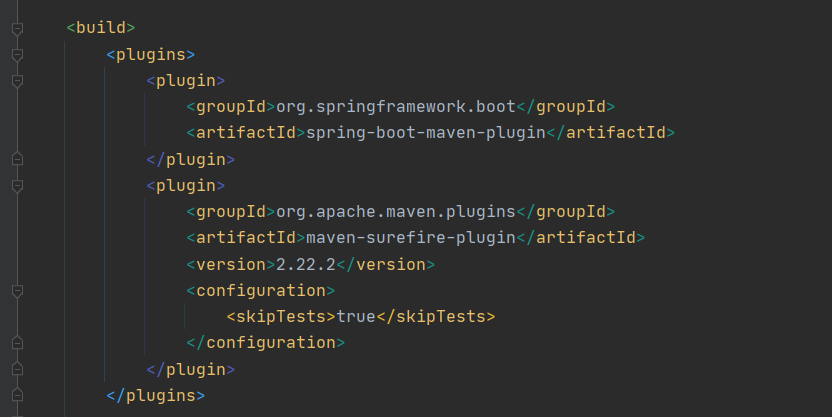The image size is (832, 417).
Task: Fold at </plugins> closing marker
Action: (x=17, y=395)
